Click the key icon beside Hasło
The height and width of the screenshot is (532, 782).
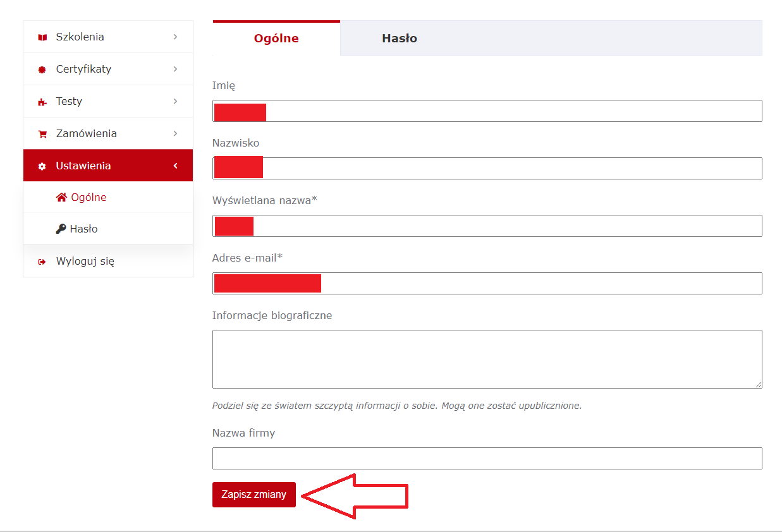click(x=61, y=229)
